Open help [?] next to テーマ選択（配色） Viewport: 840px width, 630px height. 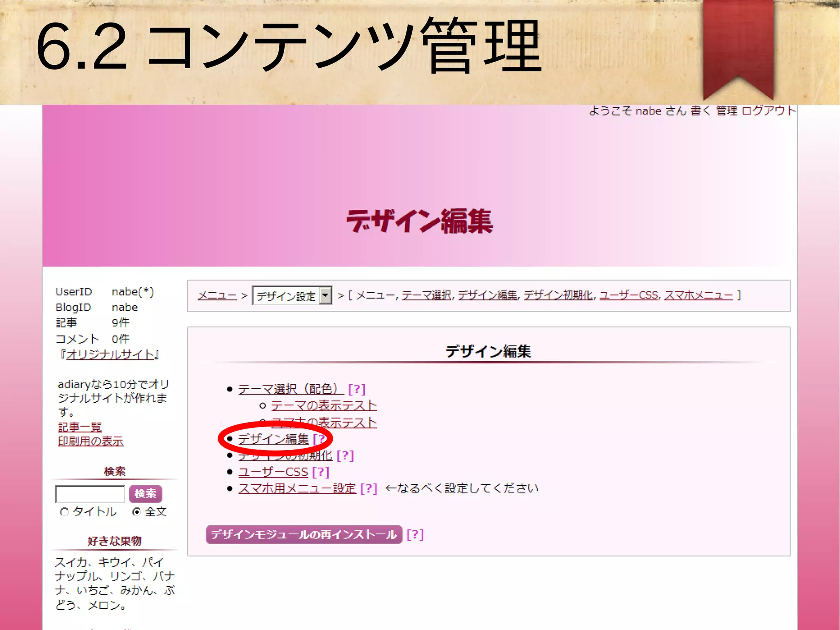357,389
